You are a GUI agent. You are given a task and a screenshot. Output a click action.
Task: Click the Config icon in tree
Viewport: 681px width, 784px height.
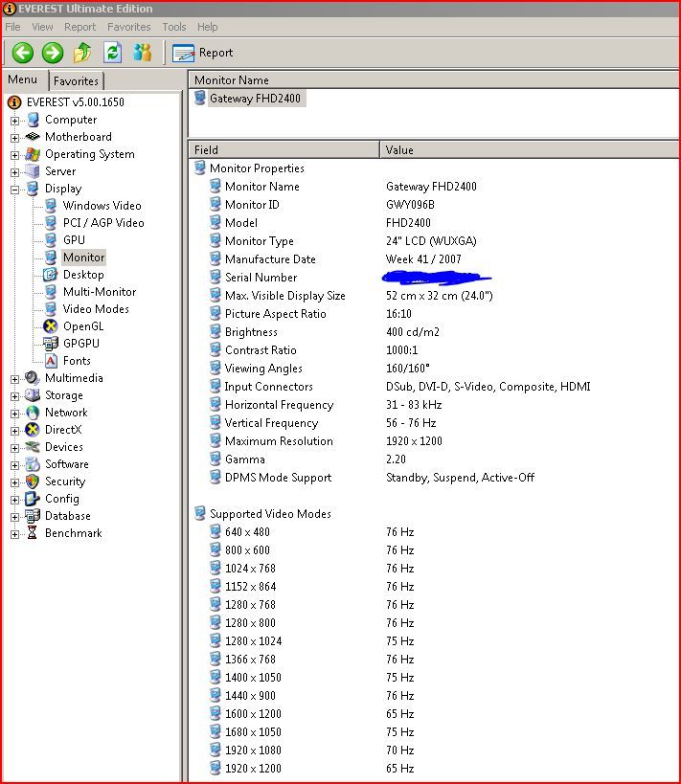pos(33,499)
